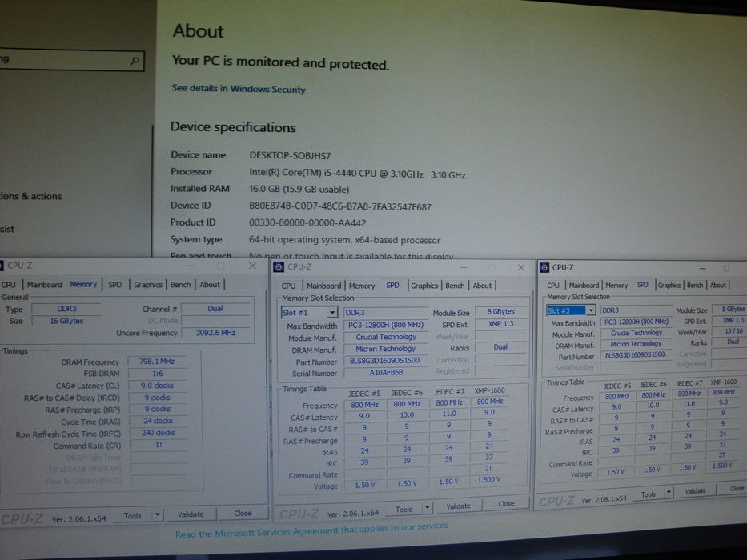Select Memory tab in left CPU-Z window
Screen dimensions: 747x560
click(x=83, y=284)
